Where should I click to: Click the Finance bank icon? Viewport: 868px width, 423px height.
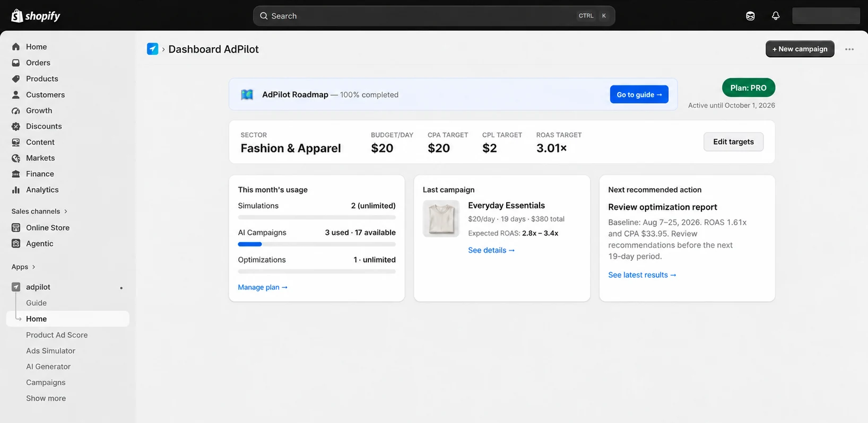click(x=16, y=174)
